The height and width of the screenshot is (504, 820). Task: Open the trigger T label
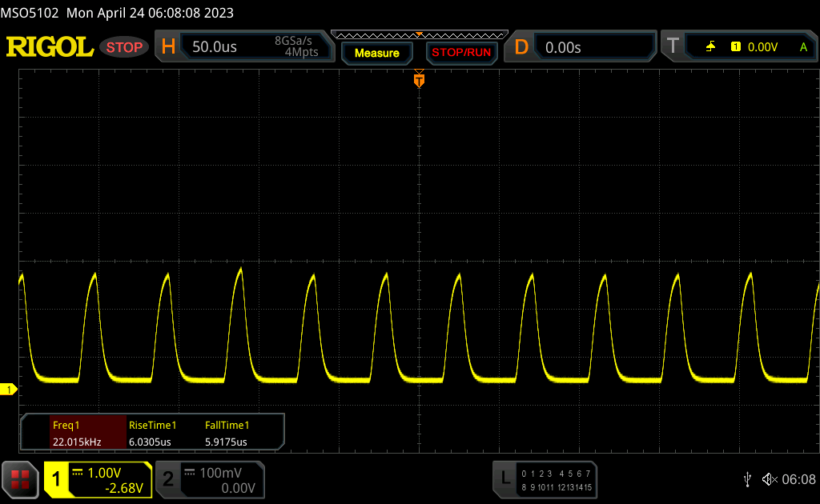coord(673,46)
